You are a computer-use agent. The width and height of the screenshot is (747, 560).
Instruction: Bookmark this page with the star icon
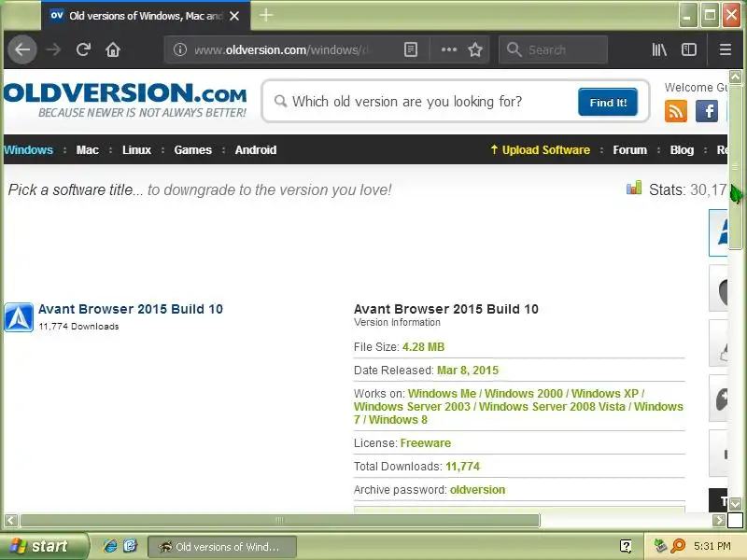click(475, 49)
